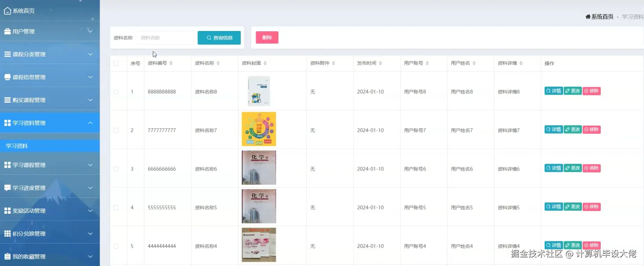Click the 积分兑换管理 grid icon
644x266 pixels.
(x=7, y=234)
